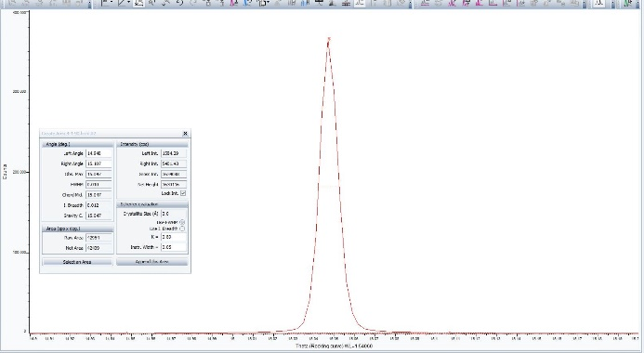The height and width of the screenshot is (353, 644).
Task: Click the Left Angle label text
Action: point(73,153)
